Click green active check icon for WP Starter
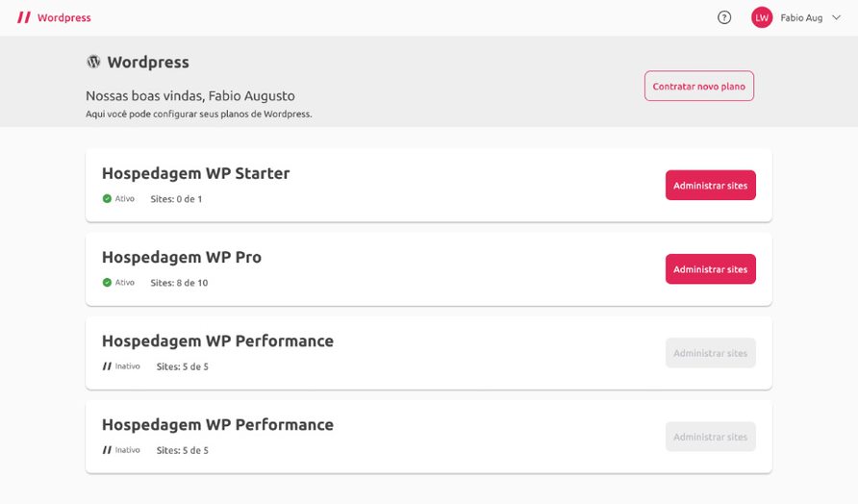858x504 pixels. (x=108, y=199)
